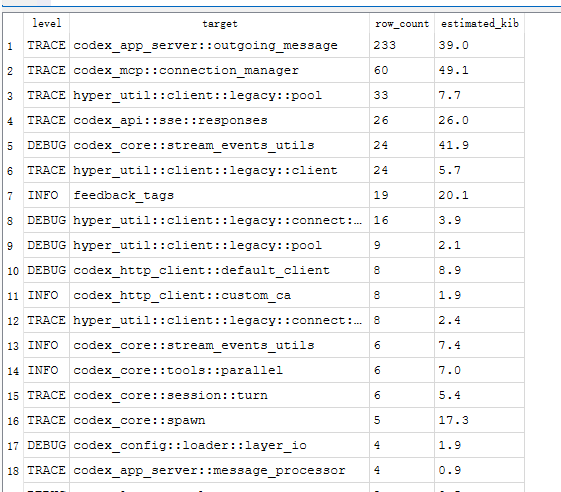561x492 pixels.
Task: Click the row_count column header
Action: point(402,24)
